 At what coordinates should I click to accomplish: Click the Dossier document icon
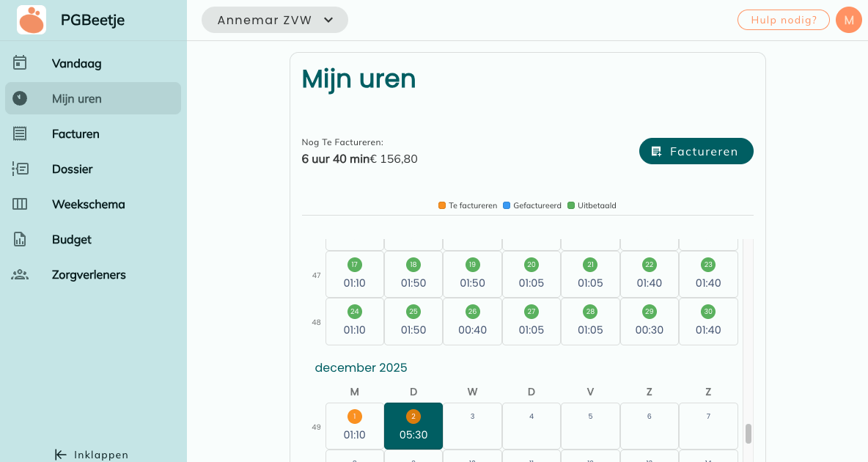[x=20, y=169]
